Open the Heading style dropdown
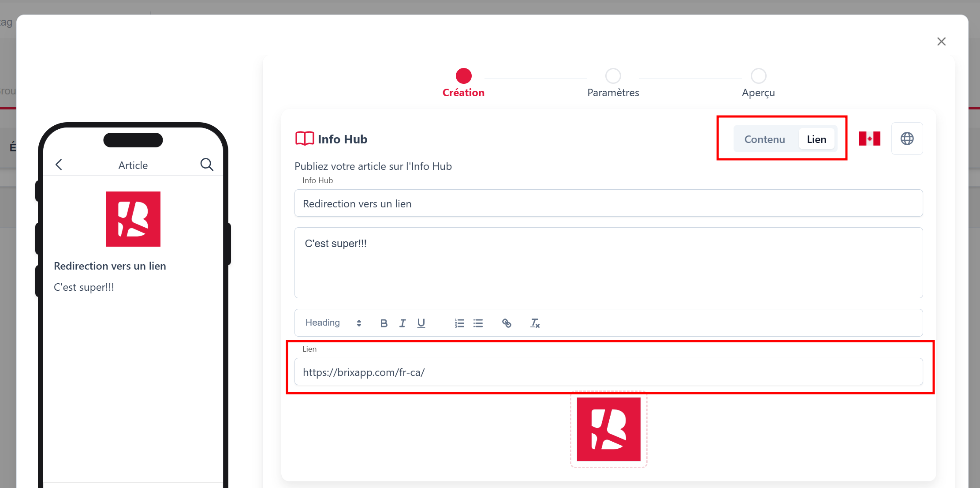Image resolution: width=980 pixels, height=488 pixels. click(333, 323)
